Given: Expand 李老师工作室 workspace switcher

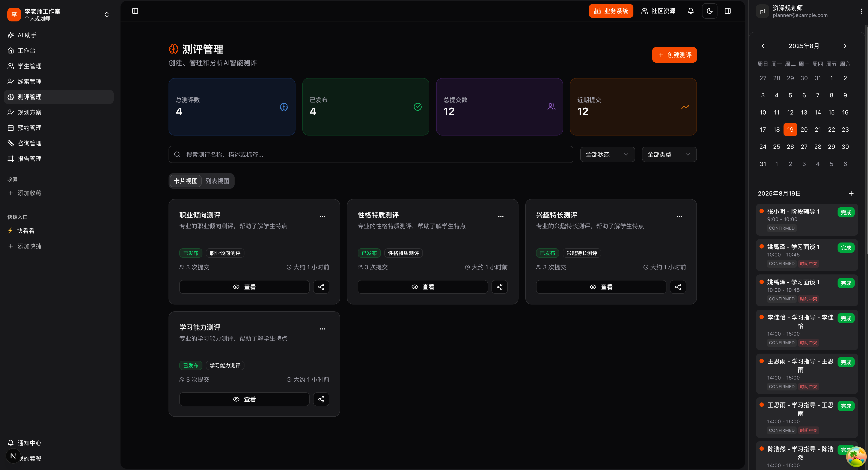Looking at the screenshot, I should coord(107,15).
